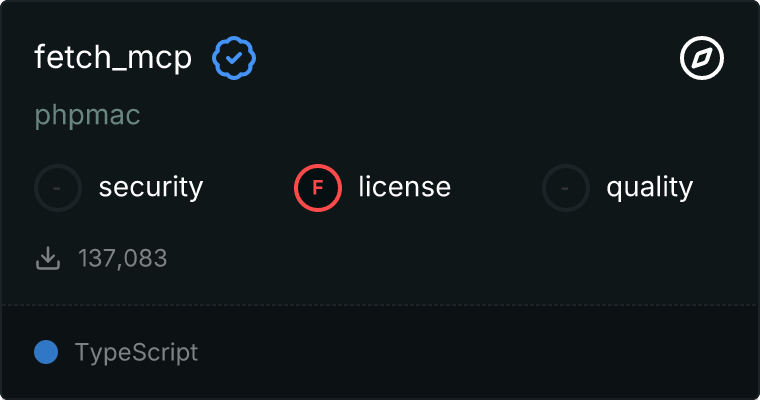Click the dashed divider above TypeScript
760x400 pixels.
tap(380, 304)
